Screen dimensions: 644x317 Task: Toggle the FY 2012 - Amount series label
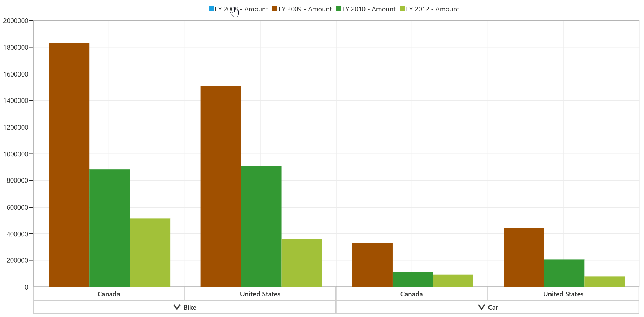pyautogui.click(x=433, y=9)
